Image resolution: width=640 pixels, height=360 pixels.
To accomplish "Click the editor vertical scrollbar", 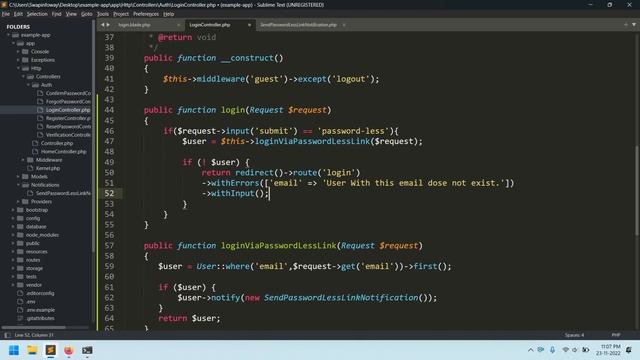I will (x=637, y=190).
